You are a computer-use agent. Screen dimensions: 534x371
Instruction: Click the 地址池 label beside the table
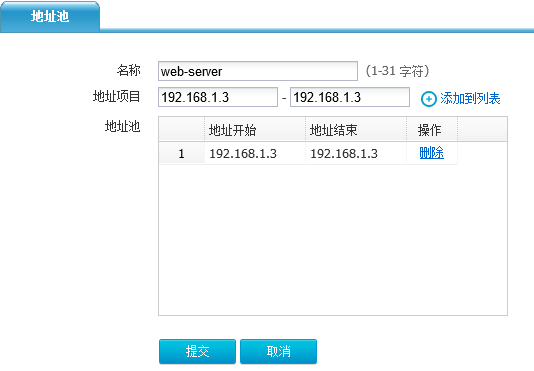point(122,126)
